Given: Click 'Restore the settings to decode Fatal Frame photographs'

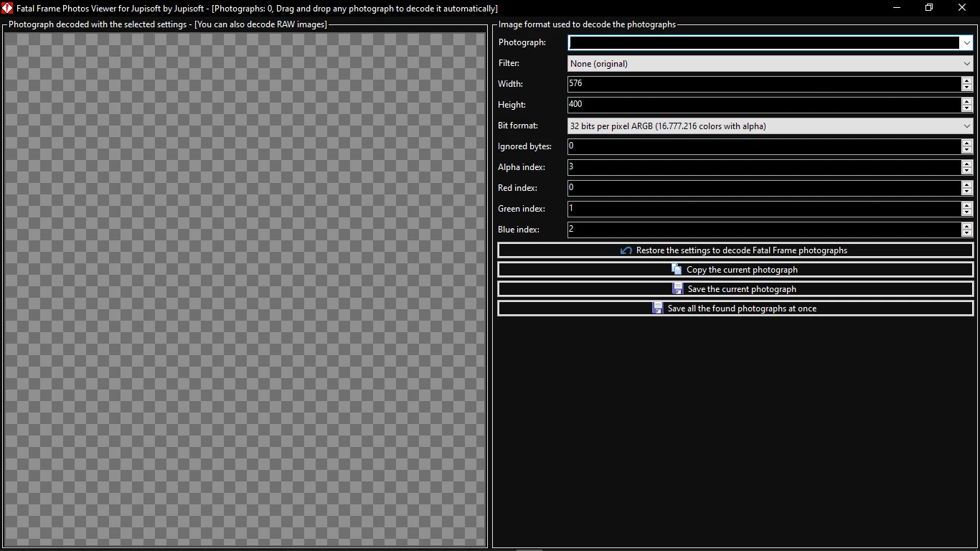Looking at the screenshot, I should (735, 250).
